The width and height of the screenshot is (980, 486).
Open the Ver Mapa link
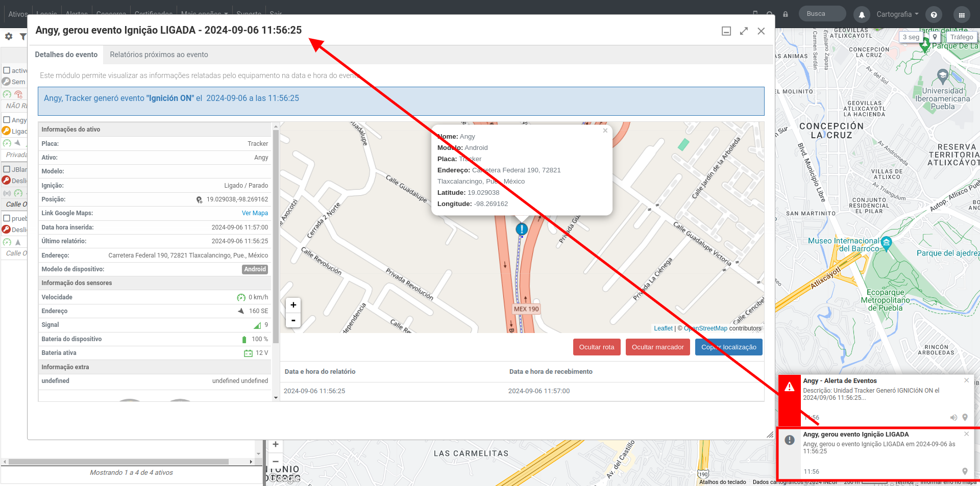[255, 213]
